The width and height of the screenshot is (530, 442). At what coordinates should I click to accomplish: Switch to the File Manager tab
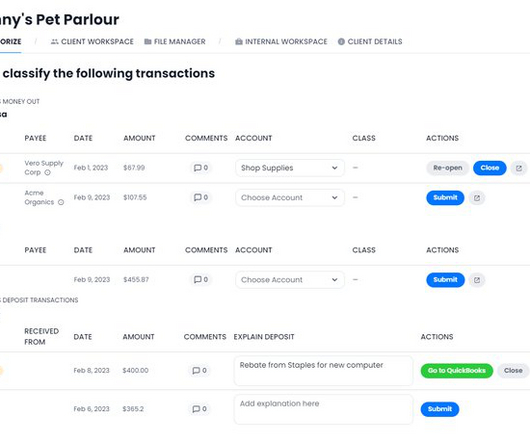pyautogui.click(x=175, y=42)
